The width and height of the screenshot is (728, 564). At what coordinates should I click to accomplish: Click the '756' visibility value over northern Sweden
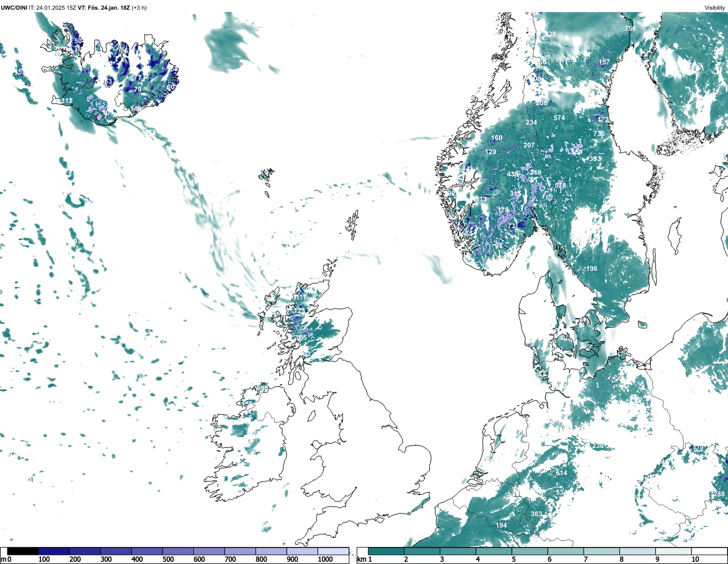[x=630, y=28]
